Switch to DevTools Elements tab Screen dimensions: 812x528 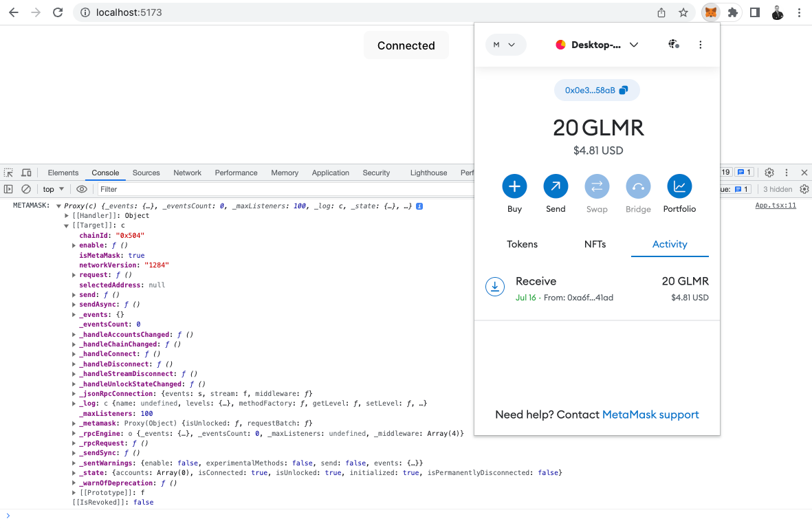click(x=63, y=173)
